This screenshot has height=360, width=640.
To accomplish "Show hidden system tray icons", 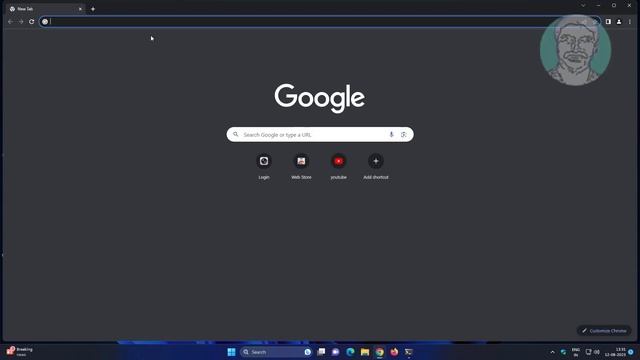I will [552, 352].
